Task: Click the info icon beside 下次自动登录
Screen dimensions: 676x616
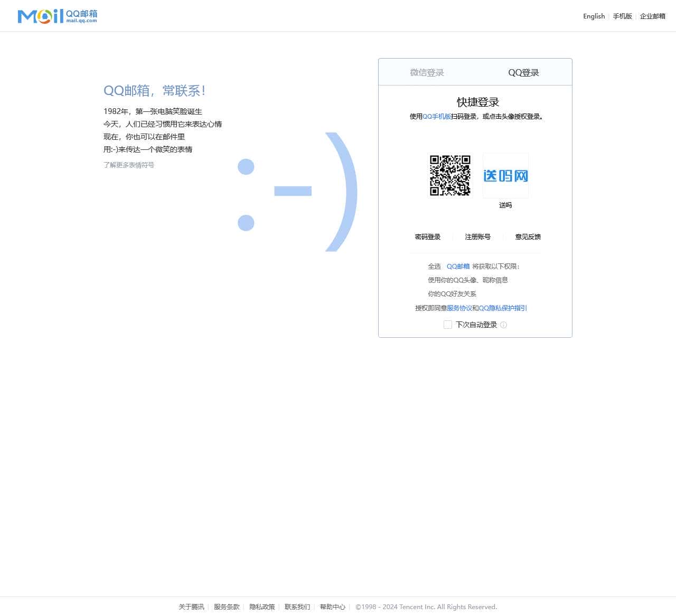Action: tap(503, 325)
